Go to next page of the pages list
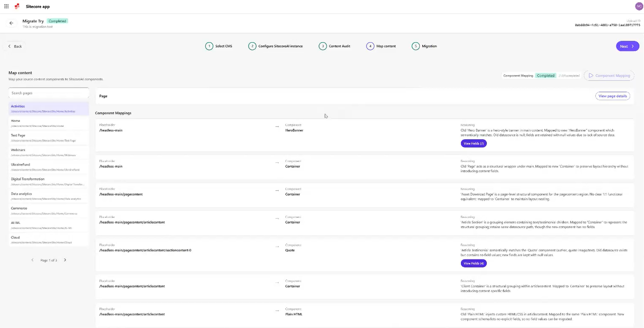 (65, 260)
